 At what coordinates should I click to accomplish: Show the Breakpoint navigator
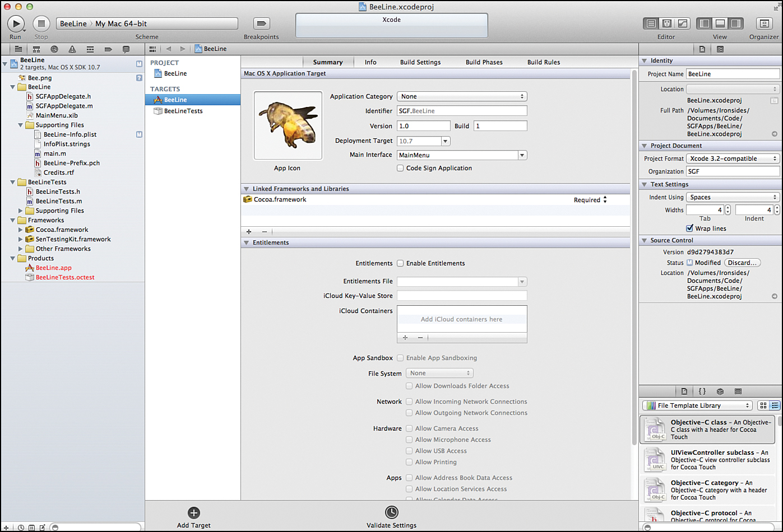click(x=108, y=49)
